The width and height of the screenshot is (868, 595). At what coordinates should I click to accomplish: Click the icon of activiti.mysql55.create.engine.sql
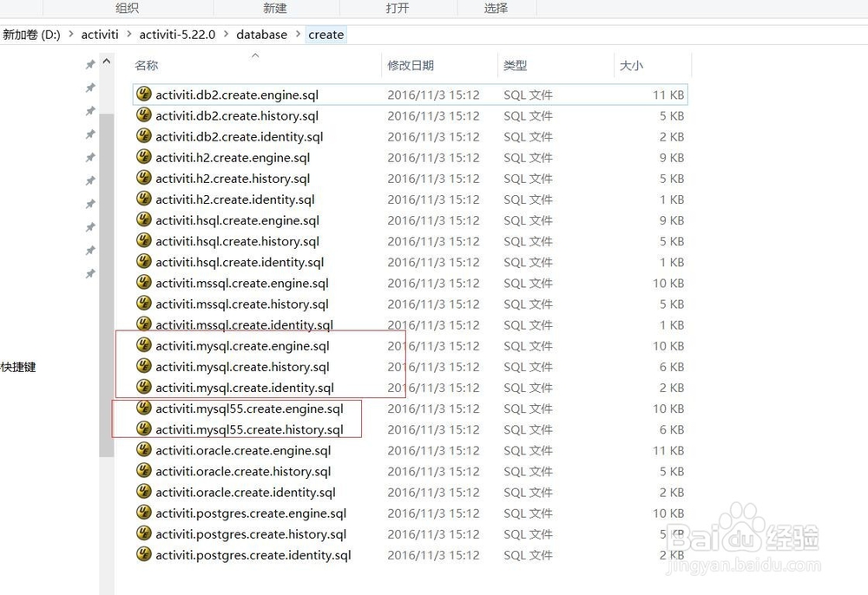pyautogui.click(x=144, y=409)
